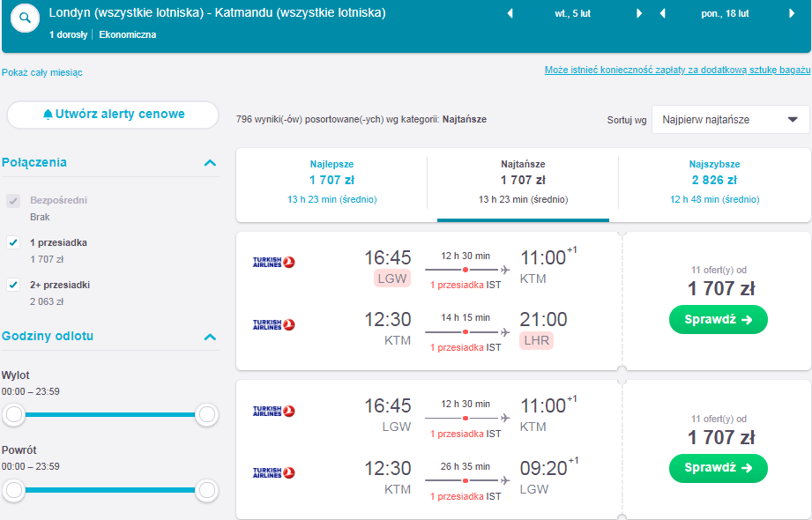This screenshot has width=812, height=520.
Task: Go to previous return date arrow
Action: [x=662, y=13]
